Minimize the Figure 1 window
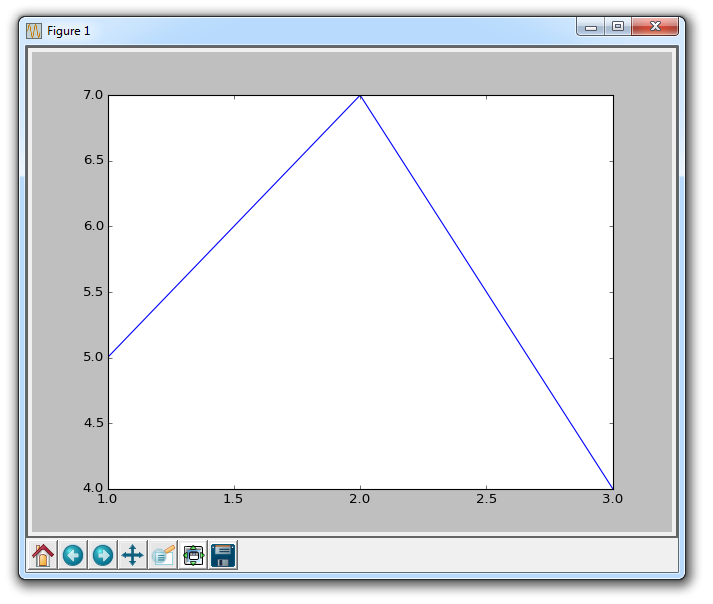This screenshot has width=713, height=604. [x=591, y=27]
